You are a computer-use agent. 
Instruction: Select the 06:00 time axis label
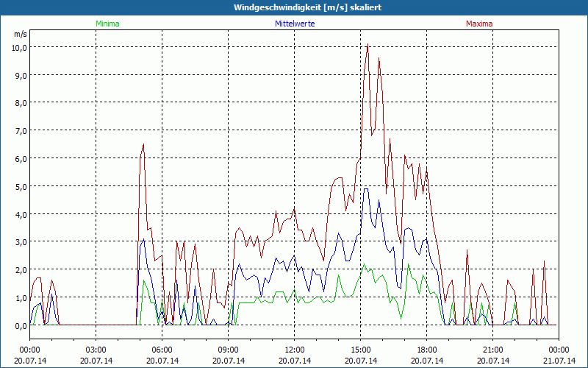point(162,350)
